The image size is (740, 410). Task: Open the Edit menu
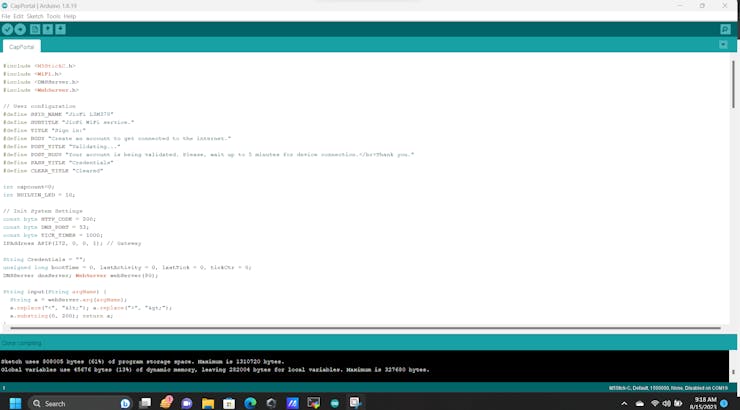18,16
